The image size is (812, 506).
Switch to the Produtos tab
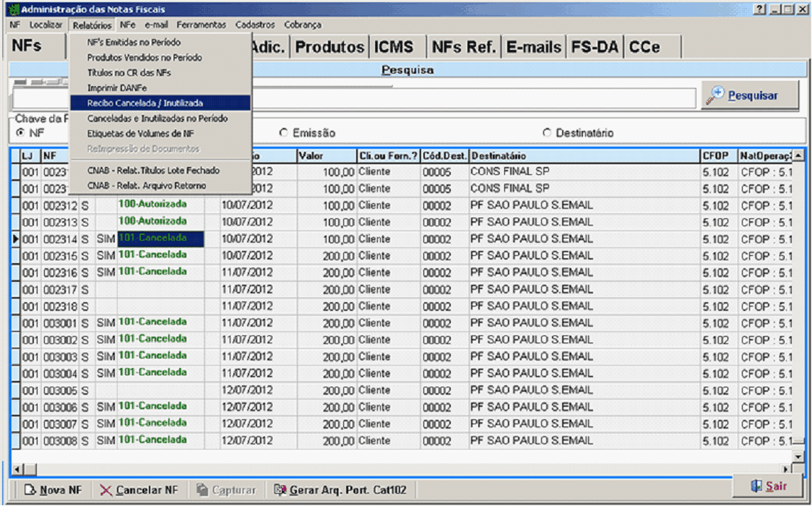[x=330, y=48]
